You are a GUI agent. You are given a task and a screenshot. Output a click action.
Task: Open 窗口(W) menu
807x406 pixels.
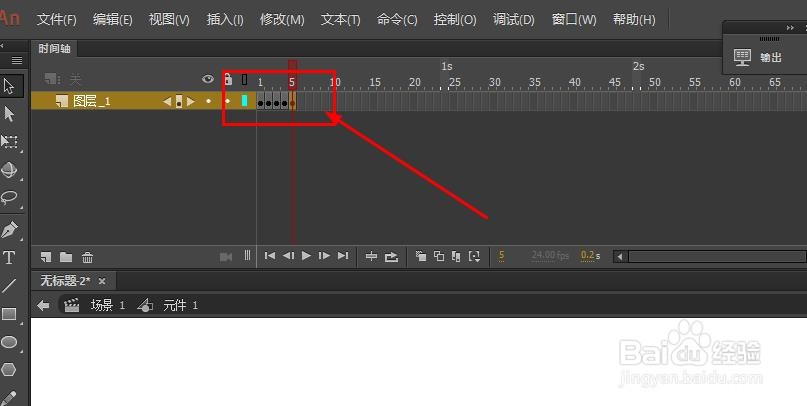point(574,20)
